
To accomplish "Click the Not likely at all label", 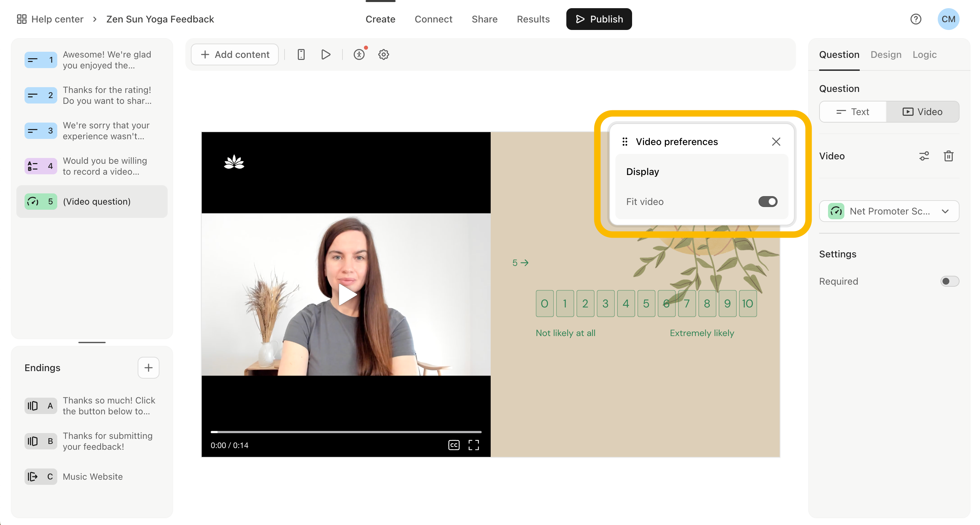I will point(565,333).
